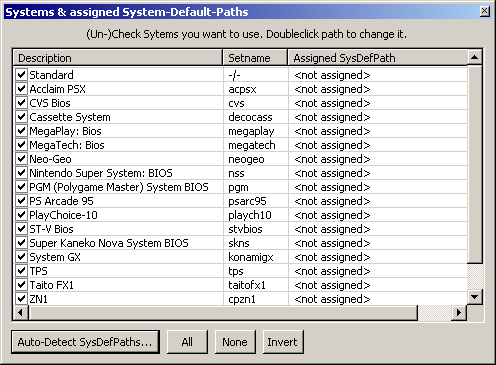Disable Super Kaneko Nova System BIOS checkbox
496x365 pixels.
pyautogui.click(x=21, y=243)
